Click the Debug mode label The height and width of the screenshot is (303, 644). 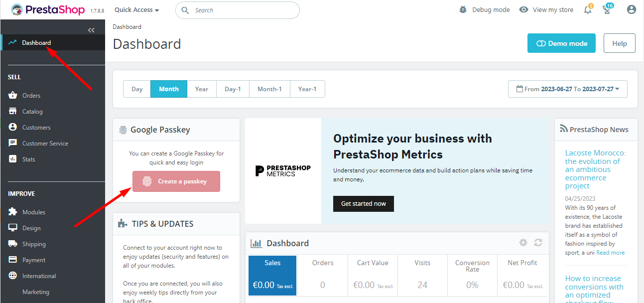click(x=491, y=9)
